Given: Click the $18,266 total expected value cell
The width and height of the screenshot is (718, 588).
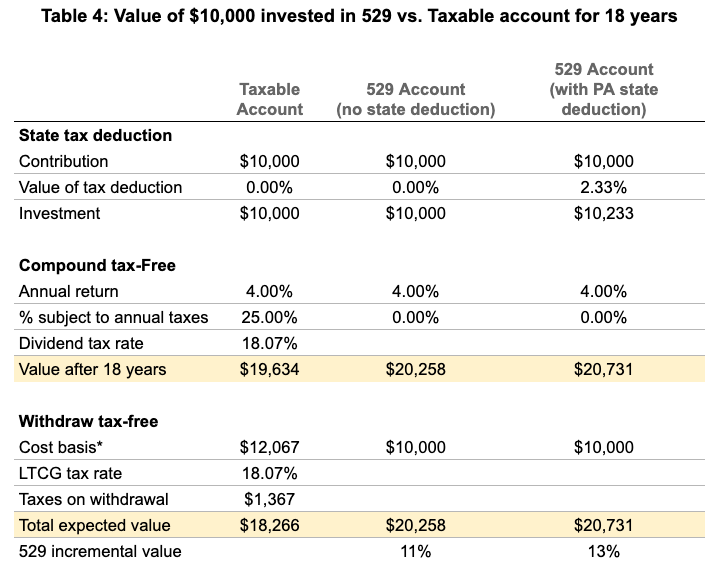Looking at the screenshot, I should (x=269, y=525).
